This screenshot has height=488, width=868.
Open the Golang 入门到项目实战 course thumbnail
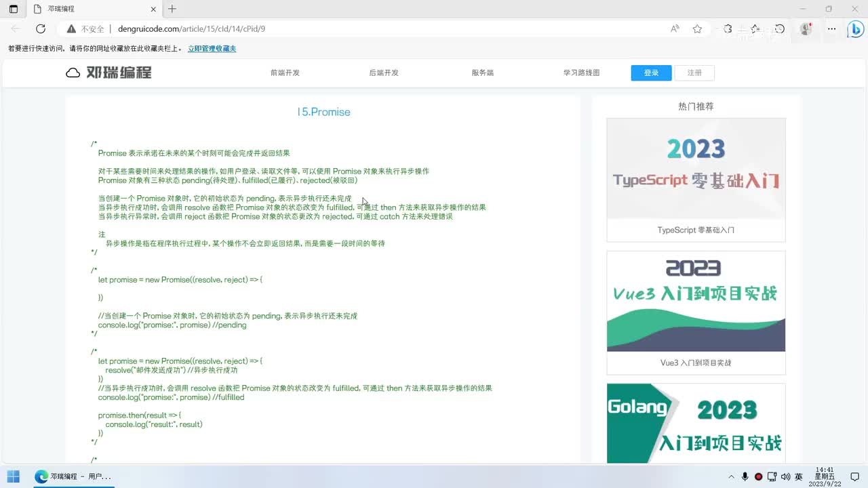pyautogui.click(x=696, y=424)
